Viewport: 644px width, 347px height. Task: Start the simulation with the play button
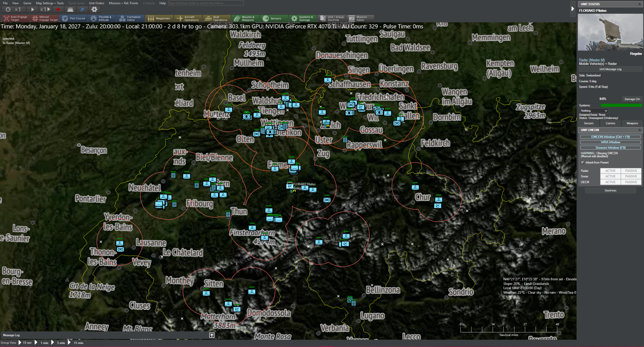[33, 10]
